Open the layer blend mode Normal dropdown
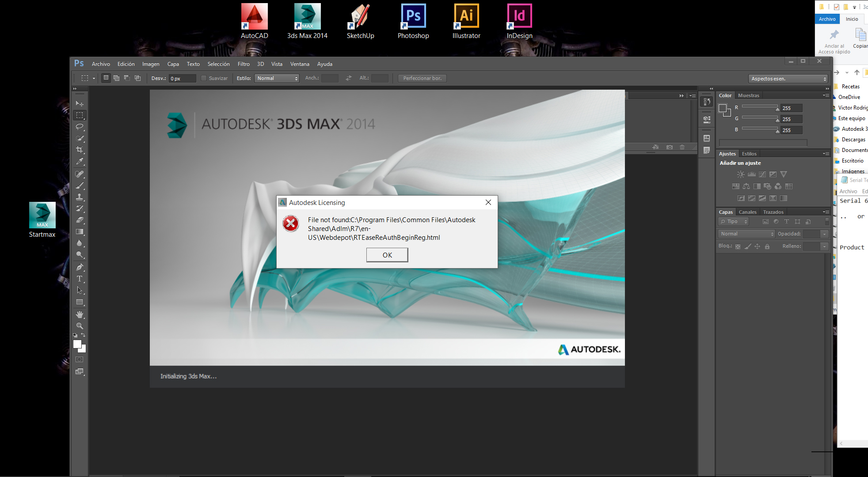Screen dimensions: 868x477 (746, 234)
